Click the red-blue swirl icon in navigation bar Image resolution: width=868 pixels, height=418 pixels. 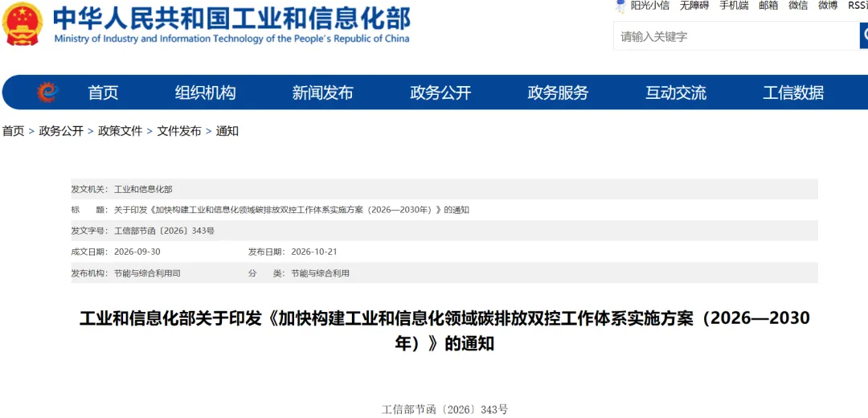coord(47,92)
